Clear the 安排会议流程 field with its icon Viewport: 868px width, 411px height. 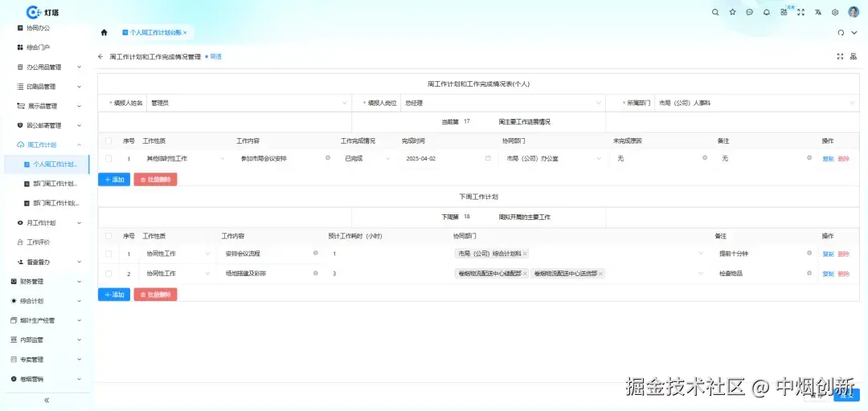316,254
